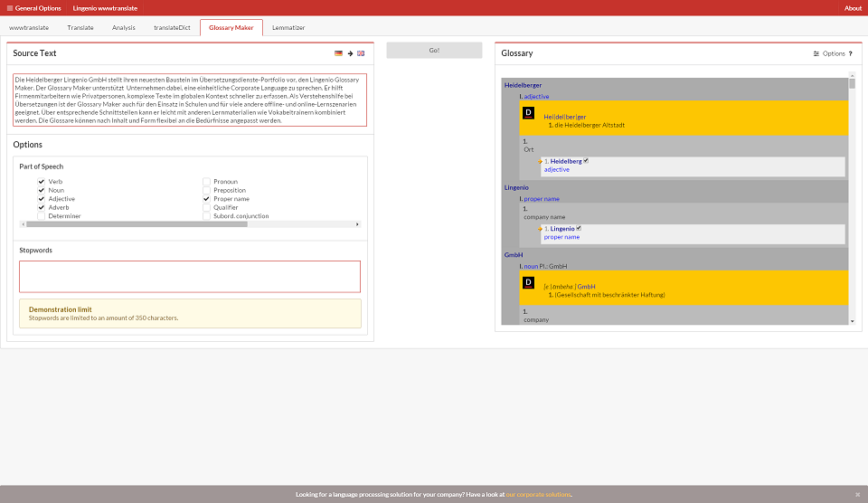The image size is (868, 503).
Task: Follow the corporate solutions link
Action: coord(538,495)
